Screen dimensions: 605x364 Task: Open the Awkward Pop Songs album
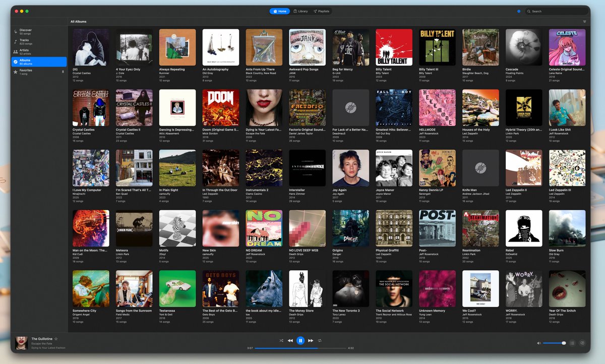point(308,47)
